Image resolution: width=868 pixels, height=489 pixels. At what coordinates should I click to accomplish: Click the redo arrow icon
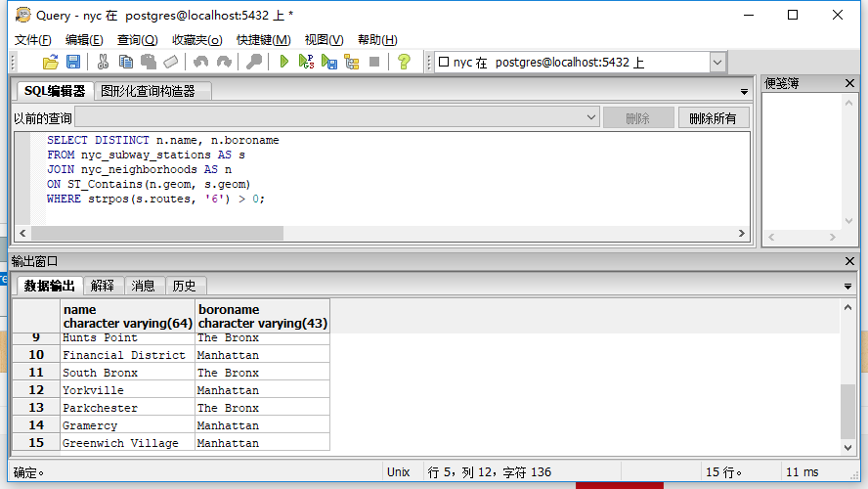(224, 62)
